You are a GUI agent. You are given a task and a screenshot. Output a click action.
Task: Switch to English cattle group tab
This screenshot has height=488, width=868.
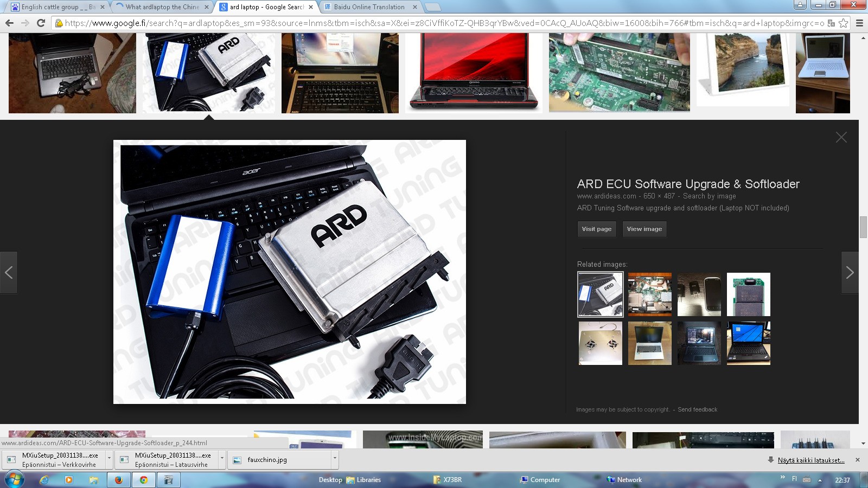coord(57,7)
